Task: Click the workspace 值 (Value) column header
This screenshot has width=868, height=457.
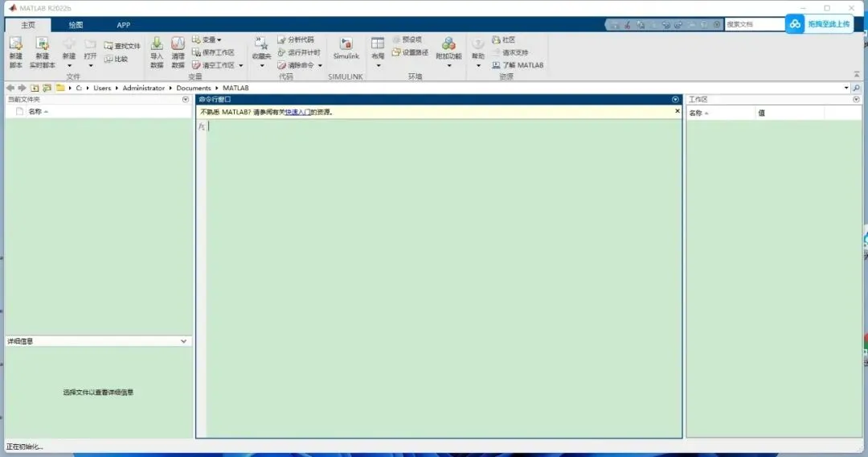Action: (x=762, y=113)
